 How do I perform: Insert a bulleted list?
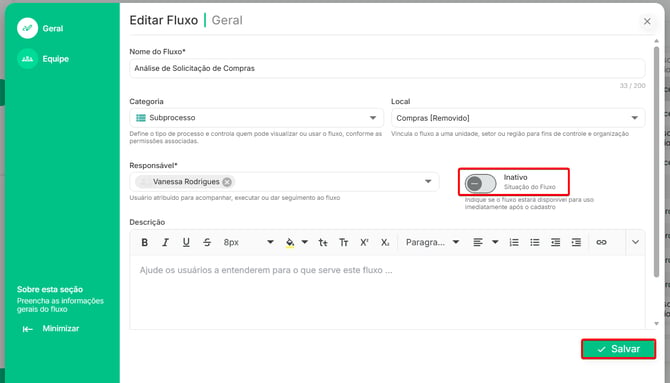(x=535, y=242)
